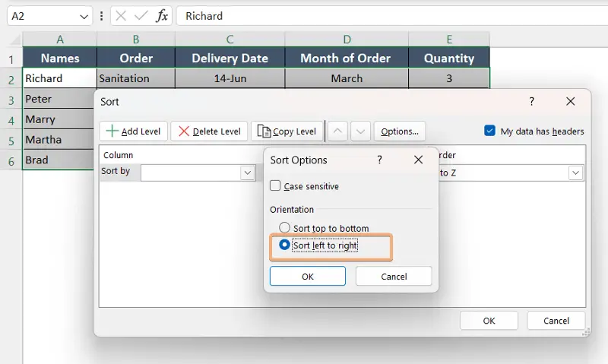The height and width of the screenshot is (364, 608).
Task: Open the sort Options... button
Action: 400,131
